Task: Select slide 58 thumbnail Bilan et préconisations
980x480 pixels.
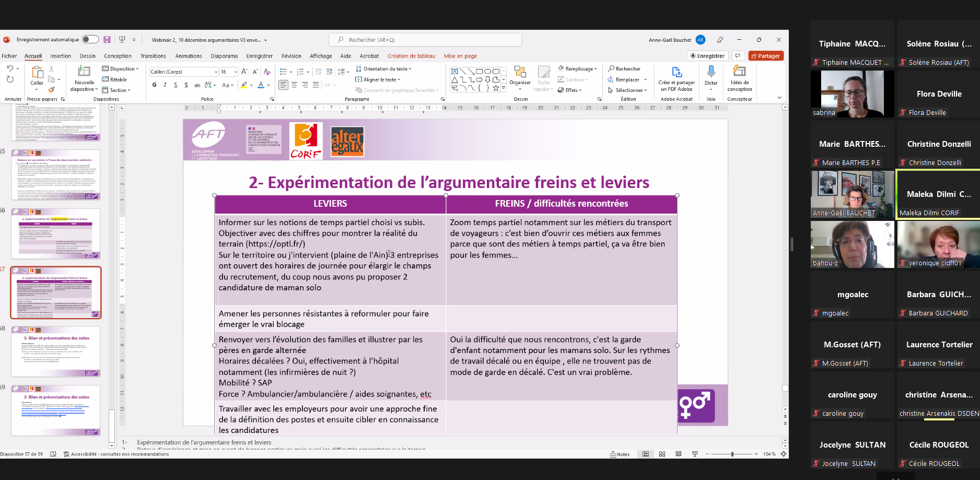Action: click(56, 351)
